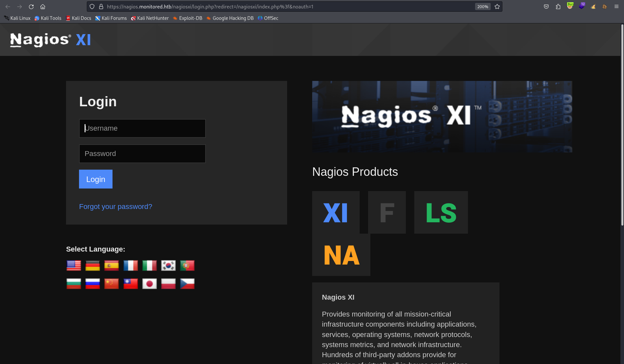Open the Exploit-DB bookmark
This screenshot has width=624, height=364.
(x=187, y=18)
